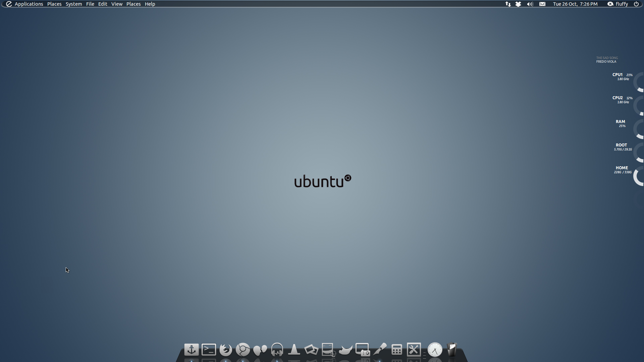Click the analog clock in the dock
This screenshot has height=362, width=644.
[435, 350]
